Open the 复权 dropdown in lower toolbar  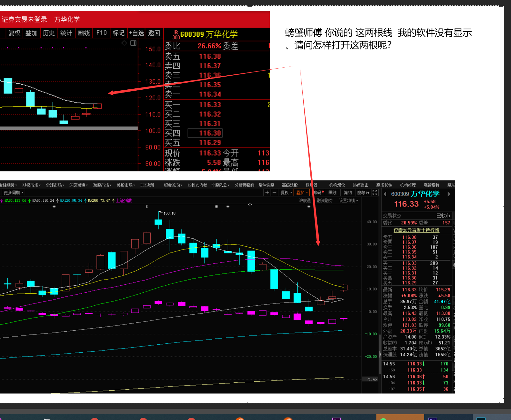coord(286,192)
